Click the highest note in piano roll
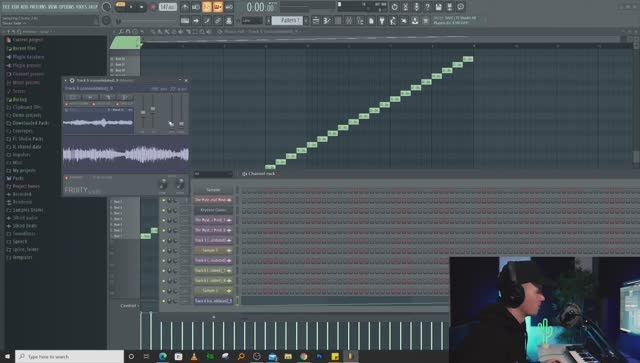The height and width of the screenshot is (363, 640). [468, 59]
